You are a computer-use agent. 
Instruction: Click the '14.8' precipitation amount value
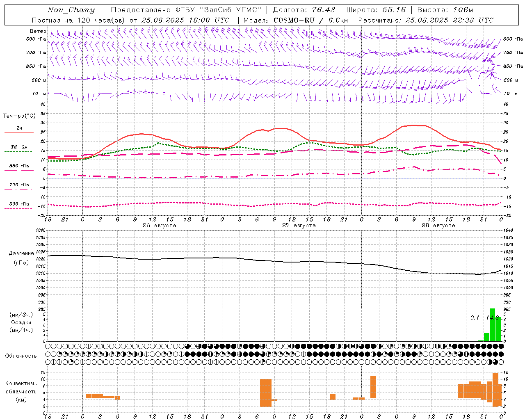click(x=492, y=317)
